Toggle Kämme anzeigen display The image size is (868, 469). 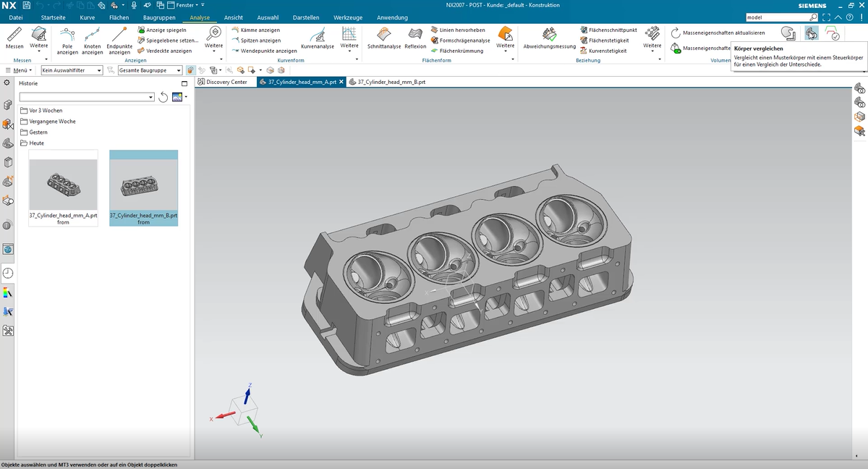click(x=255, y=30)
